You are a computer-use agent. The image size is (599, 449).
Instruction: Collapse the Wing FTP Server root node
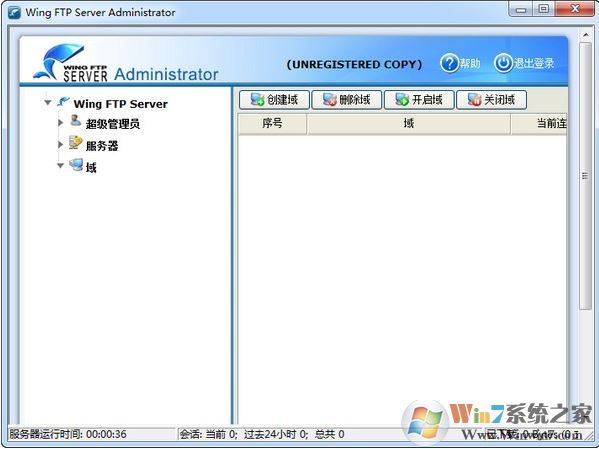click(x=48, y=102)
